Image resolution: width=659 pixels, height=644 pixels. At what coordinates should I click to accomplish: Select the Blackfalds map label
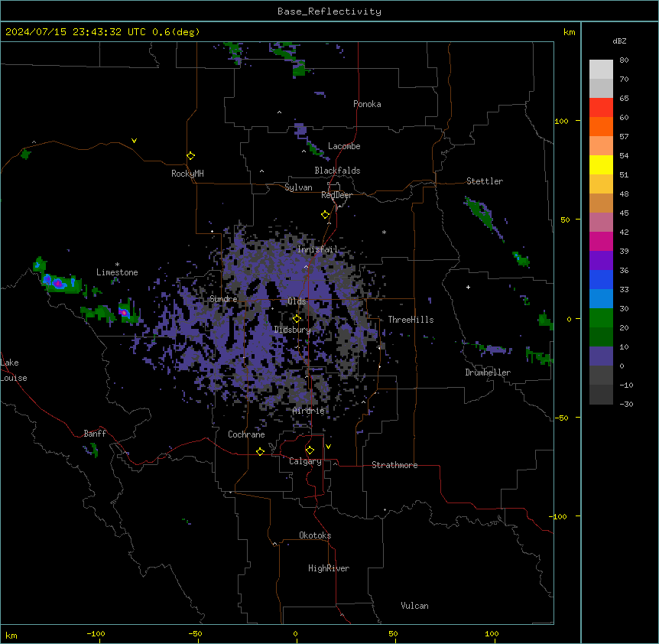pos(337,171)
